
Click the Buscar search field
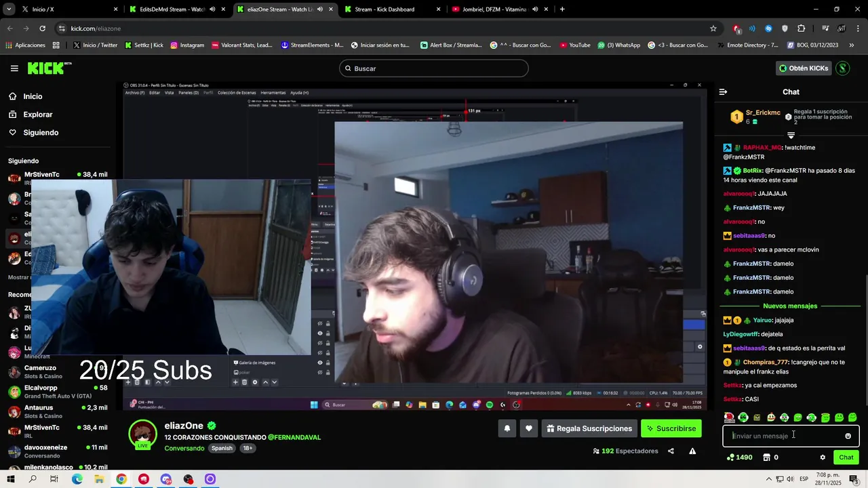(434, 68)
